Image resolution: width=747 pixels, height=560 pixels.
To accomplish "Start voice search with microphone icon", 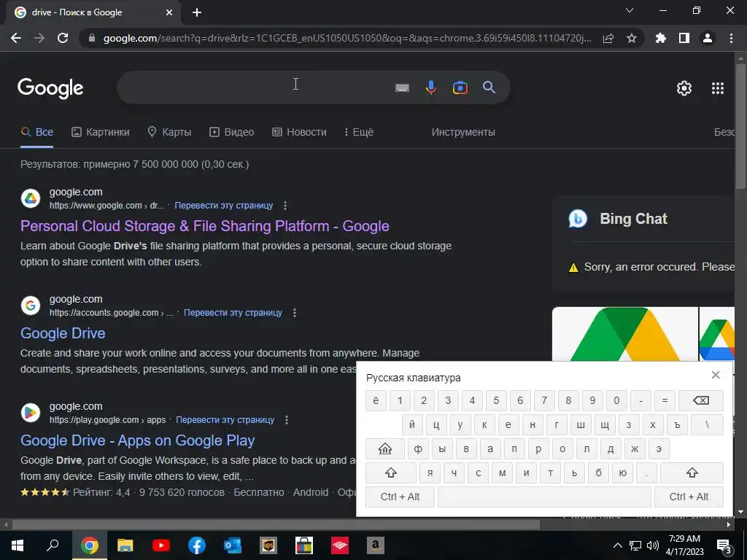I will (x=430, y=87).
